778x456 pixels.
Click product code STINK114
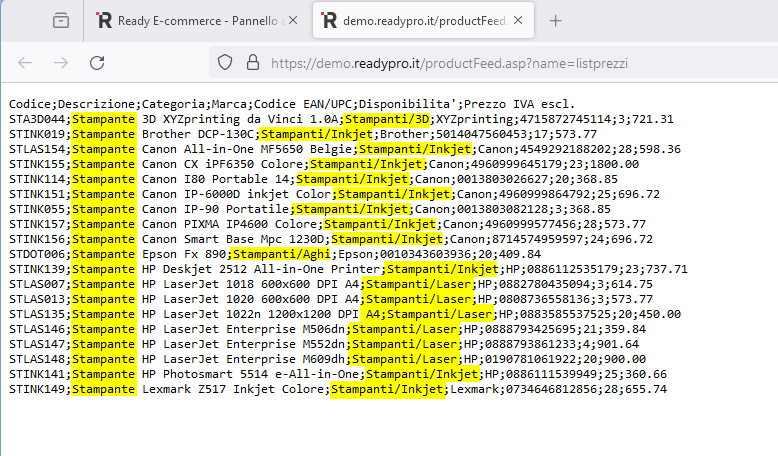(x=37, y=179)
